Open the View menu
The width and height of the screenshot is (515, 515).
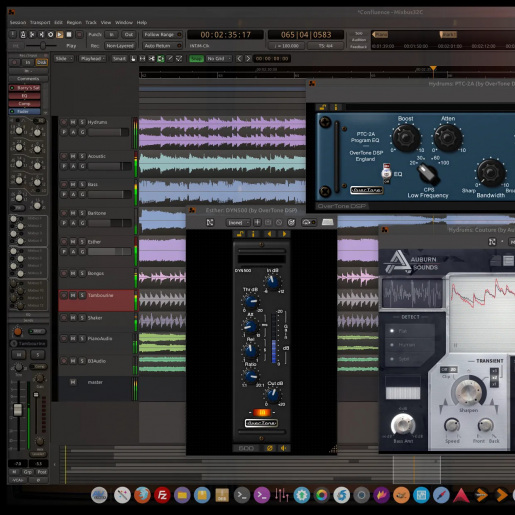pos(106,23)
